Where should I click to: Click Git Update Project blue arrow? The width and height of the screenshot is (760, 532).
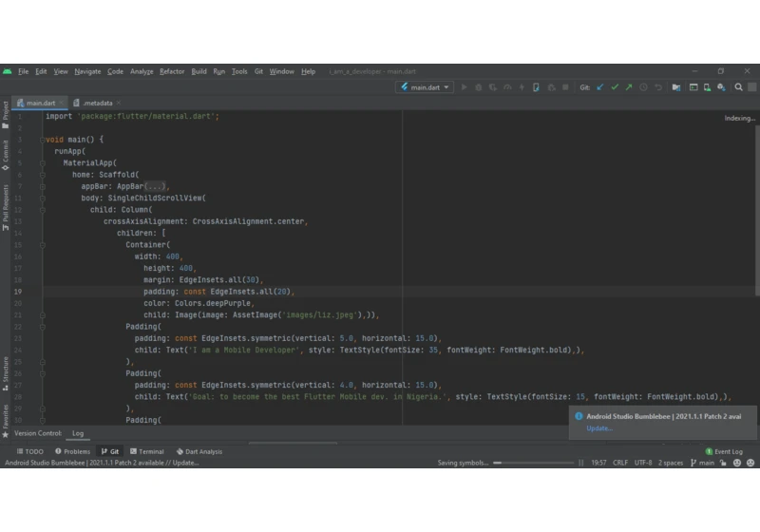[x=600, y=87]
